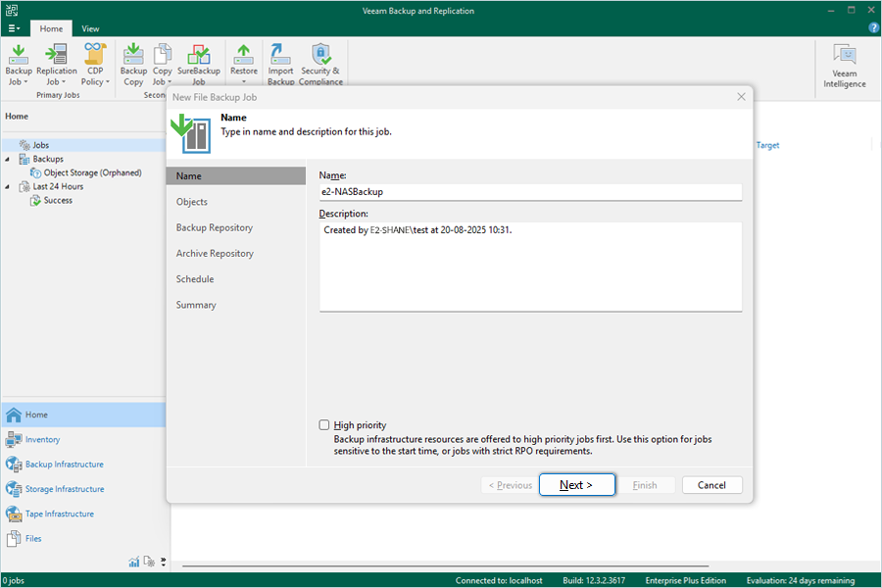Click the Target column header
The image size is (882, 588).
click(x=767, y=145)
